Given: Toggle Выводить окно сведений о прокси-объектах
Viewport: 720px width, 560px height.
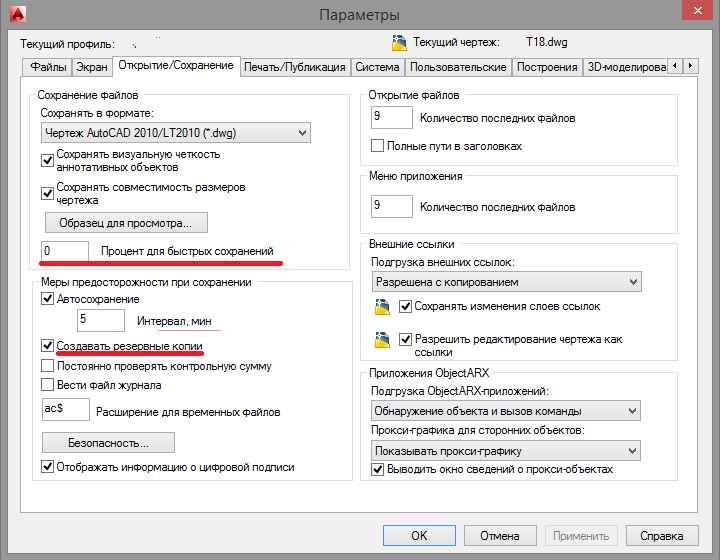Looking at the screenshot, I should pos(377,469).
